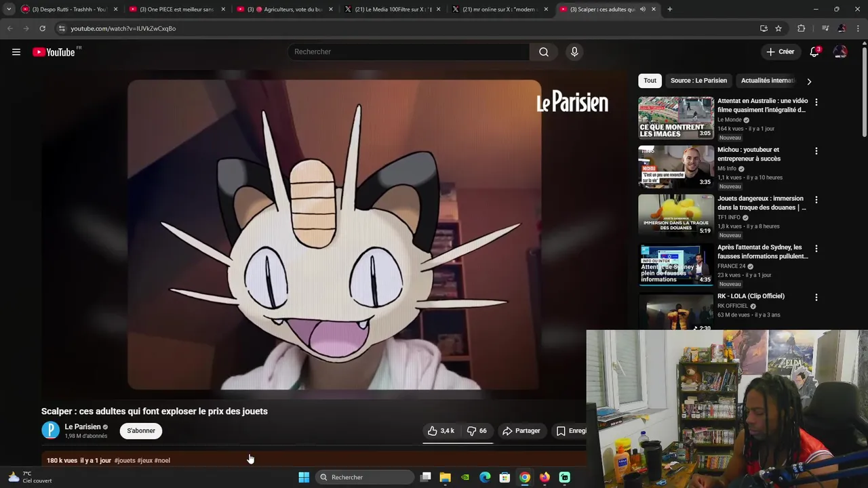Reload the page in Chrome

(42, 28)
